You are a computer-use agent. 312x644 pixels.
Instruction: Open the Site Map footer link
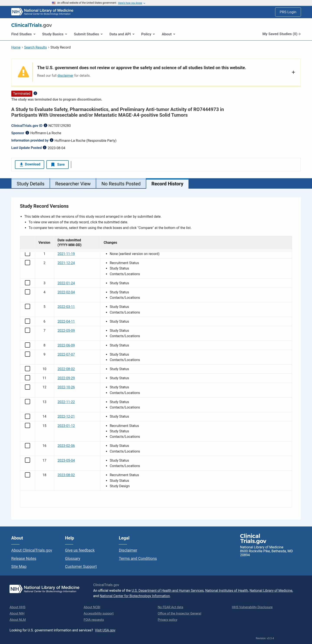pyautogui.click(x=19, y=566)
